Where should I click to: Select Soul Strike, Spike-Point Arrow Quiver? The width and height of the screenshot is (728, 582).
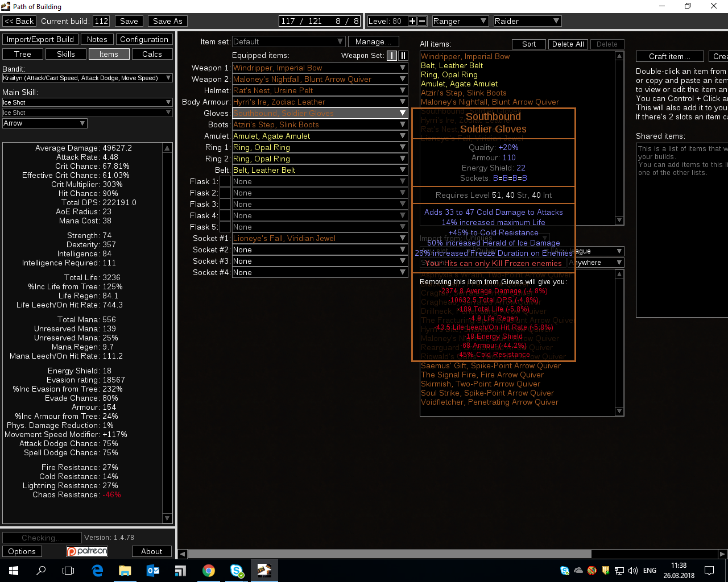(487, 393)
